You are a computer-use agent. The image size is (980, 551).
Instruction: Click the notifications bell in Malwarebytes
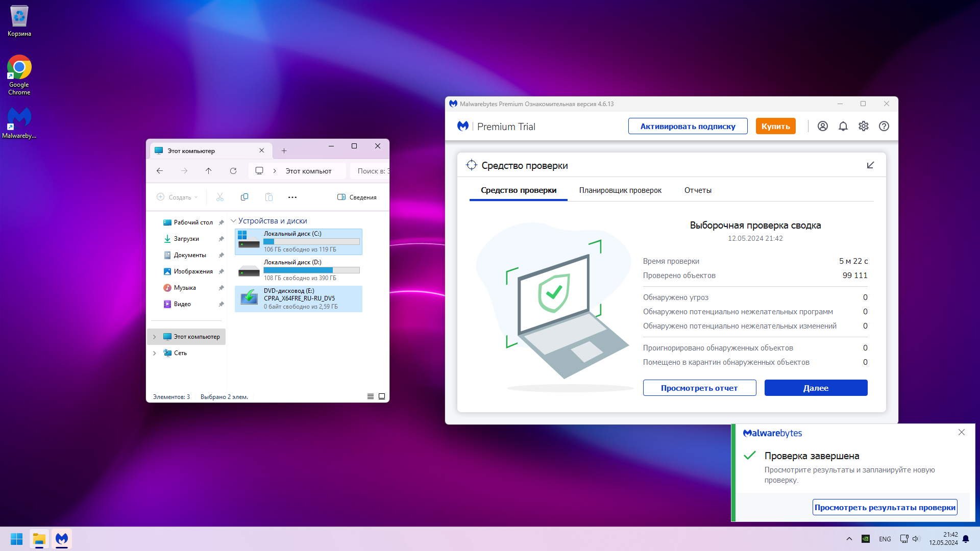[843, 126]
